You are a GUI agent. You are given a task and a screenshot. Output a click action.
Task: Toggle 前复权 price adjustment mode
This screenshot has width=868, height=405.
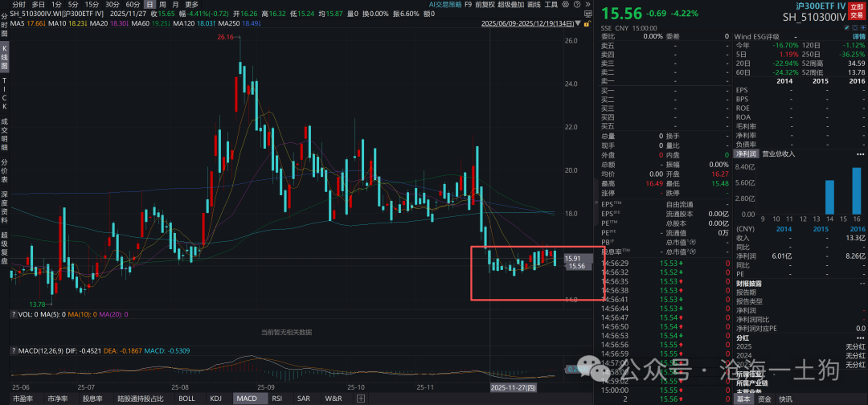[x=486, y=4]
